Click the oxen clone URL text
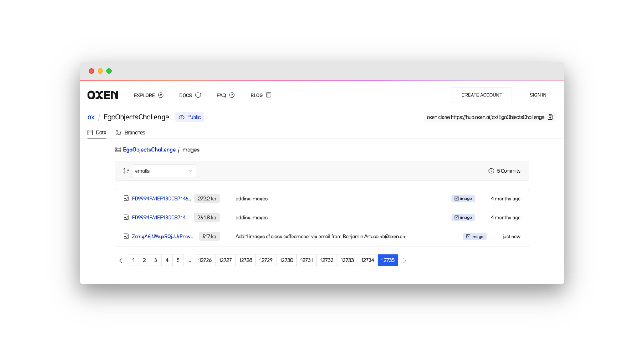Viewport: 644px width, 346px height. coord(485,117)
